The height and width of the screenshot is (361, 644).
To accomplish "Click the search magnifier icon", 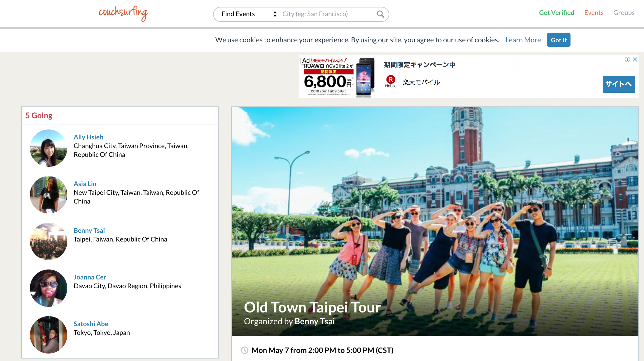I will click(x=380, y=14).
